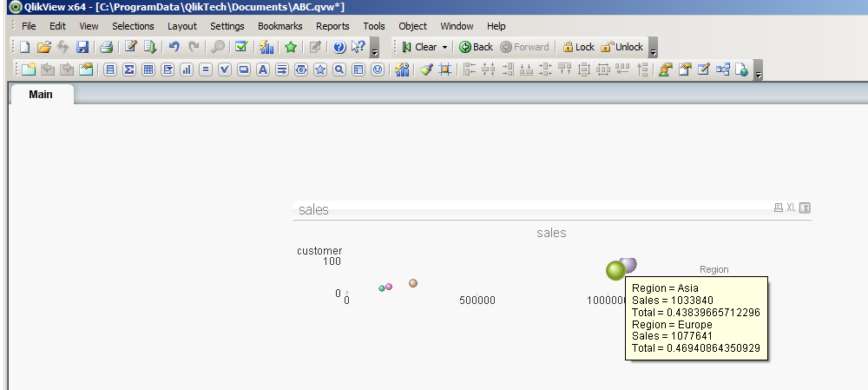Open the Edit Script icon
This screenshot has width=868, height=390.
click(131, 47)
